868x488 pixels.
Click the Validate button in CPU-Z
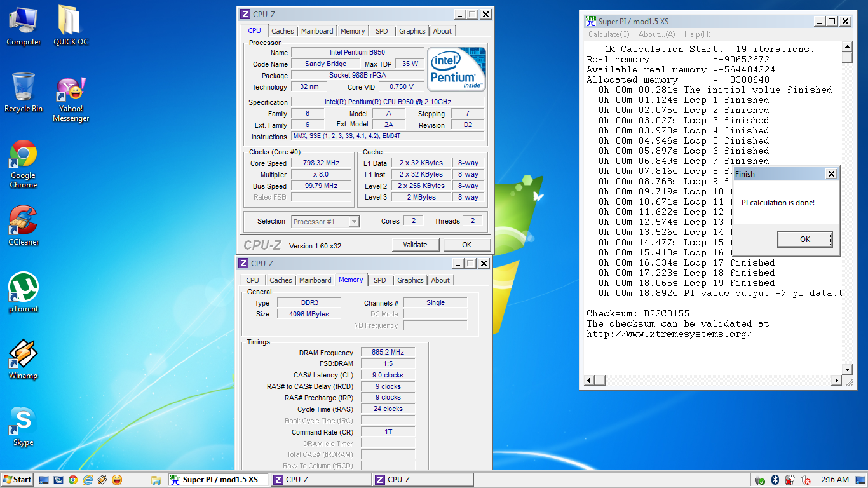tap(416, 245)
